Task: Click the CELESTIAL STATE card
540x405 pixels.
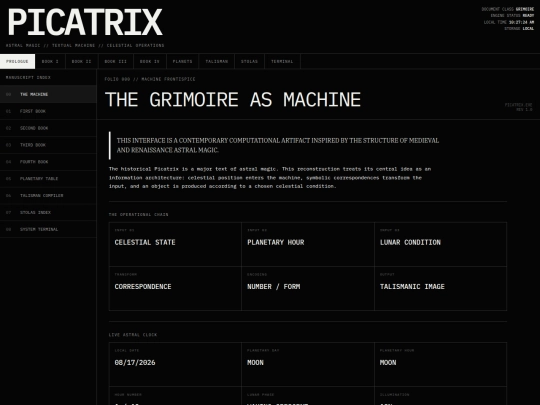Action: [x=175, y=245]
